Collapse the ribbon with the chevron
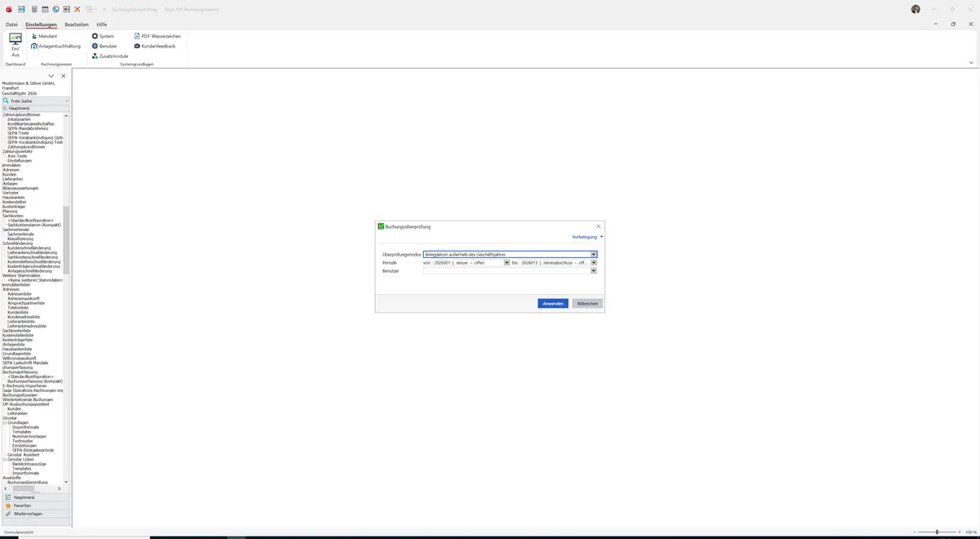The width and height of the screenshot is (980, 539). pyautogui.click(x=971, y=63)
